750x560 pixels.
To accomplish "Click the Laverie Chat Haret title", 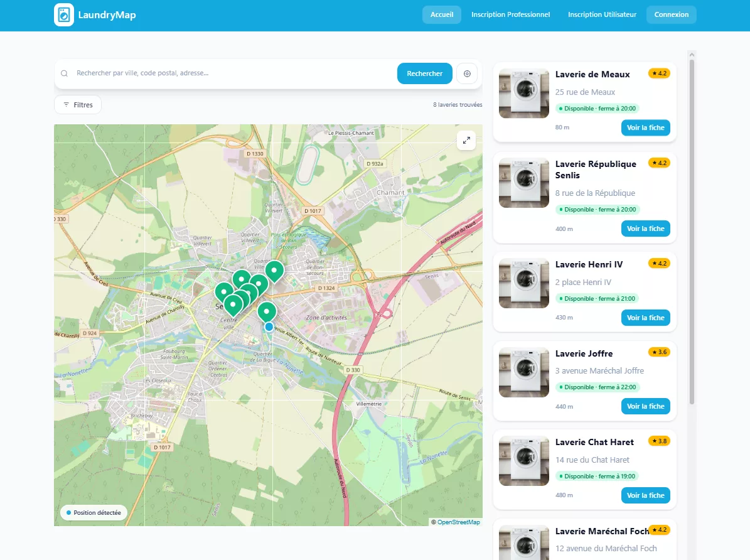I will point(594,442).
